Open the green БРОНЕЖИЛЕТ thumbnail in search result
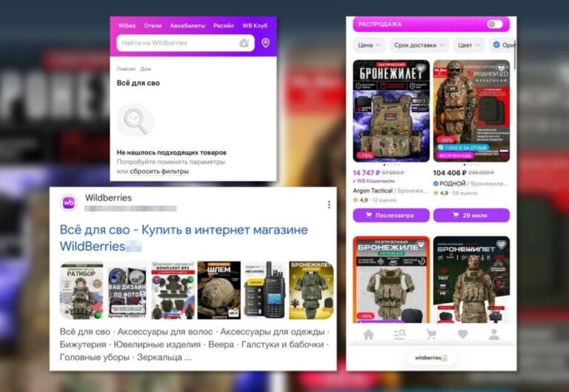Image resolution: width=569 pixels, height=392 pixels. click(311, 290)
